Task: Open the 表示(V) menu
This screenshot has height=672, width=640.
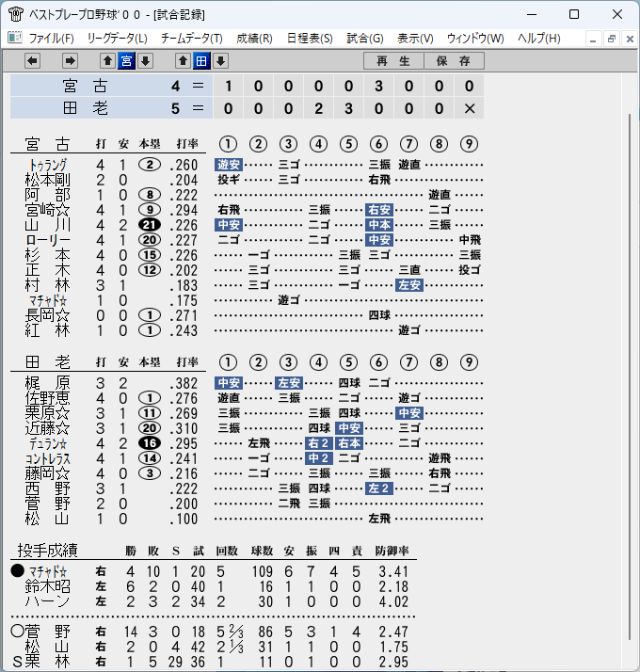Action: [x=415, y=39]
